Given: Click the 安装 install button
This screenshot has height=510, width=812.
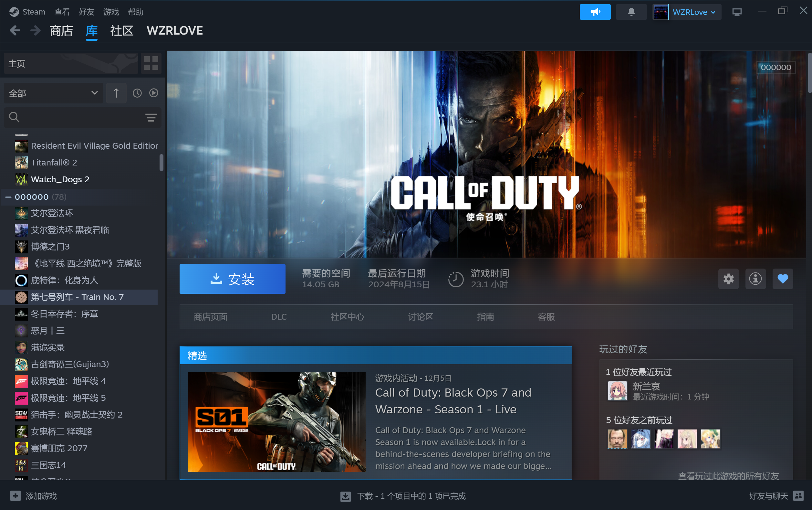Looking at the screenshot, I should click(232, 279).
